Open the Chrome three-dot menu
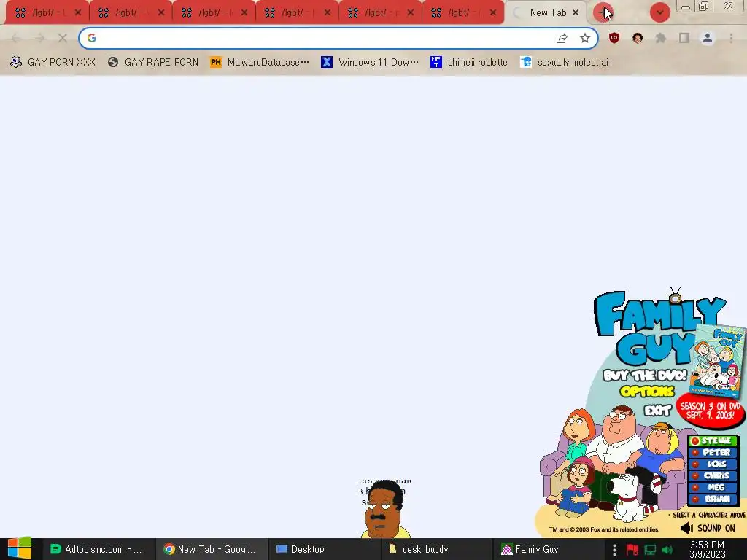Screen dimensions: 747x560 click(731, 38)
